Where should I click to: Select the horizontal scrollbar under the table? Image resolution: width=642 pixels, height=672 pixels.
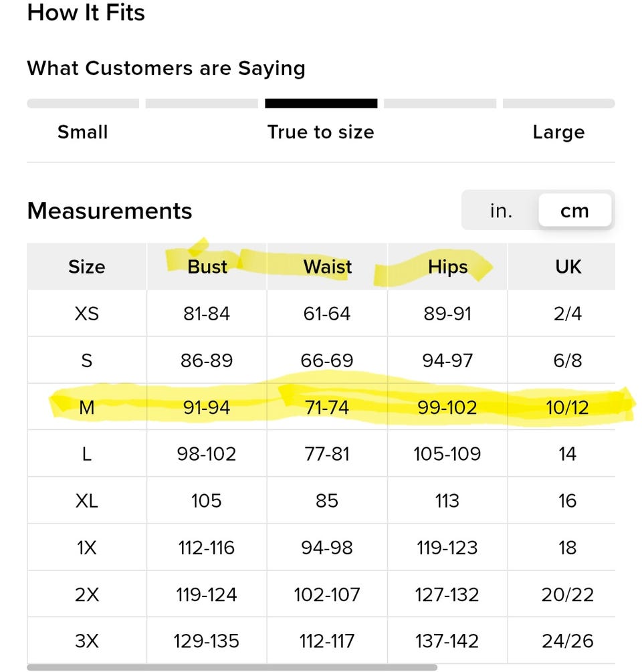(x=232, y=667)
